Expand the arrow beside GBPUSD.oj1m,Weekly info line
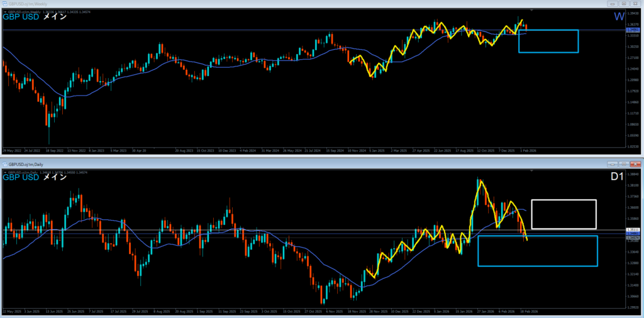644x318 pixels. click(x=5, y=12)
